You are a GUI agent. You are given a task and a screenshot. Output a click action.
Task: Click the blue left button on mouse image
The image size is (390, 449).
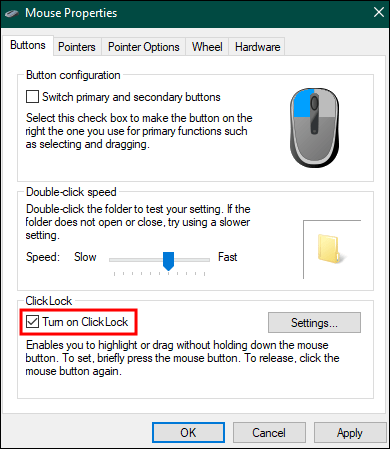click(303, 103)
